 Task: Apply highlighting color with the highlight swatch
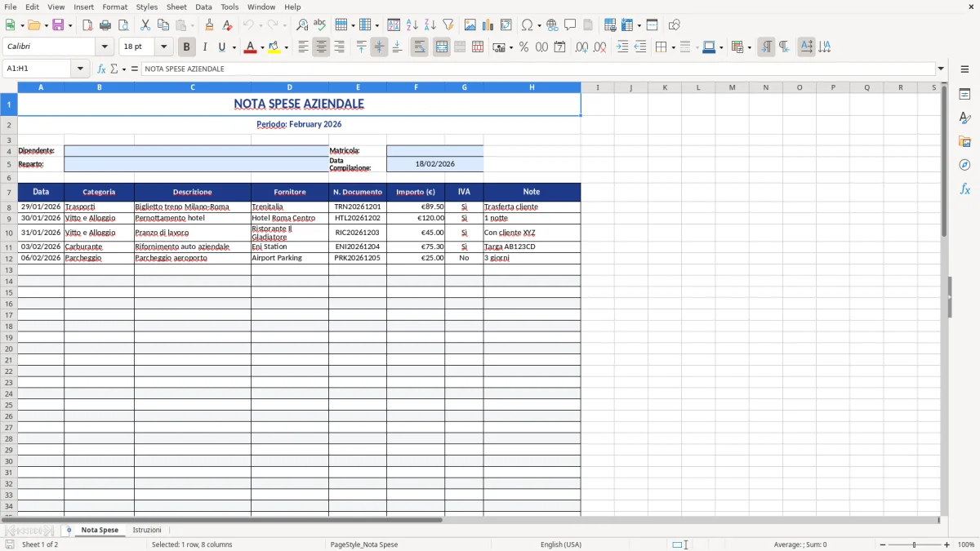(x=275, y=47)
